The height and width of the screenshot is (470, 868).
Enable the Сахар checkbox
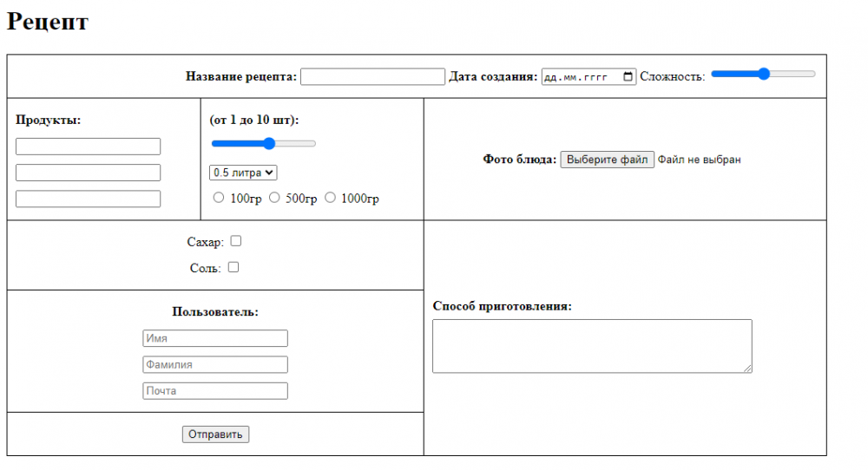(x=235, y=241)
